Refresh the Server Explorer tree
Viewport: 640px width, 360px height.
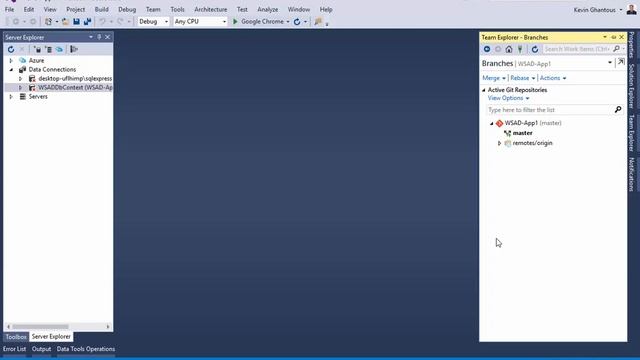click(x=11, y=49)
